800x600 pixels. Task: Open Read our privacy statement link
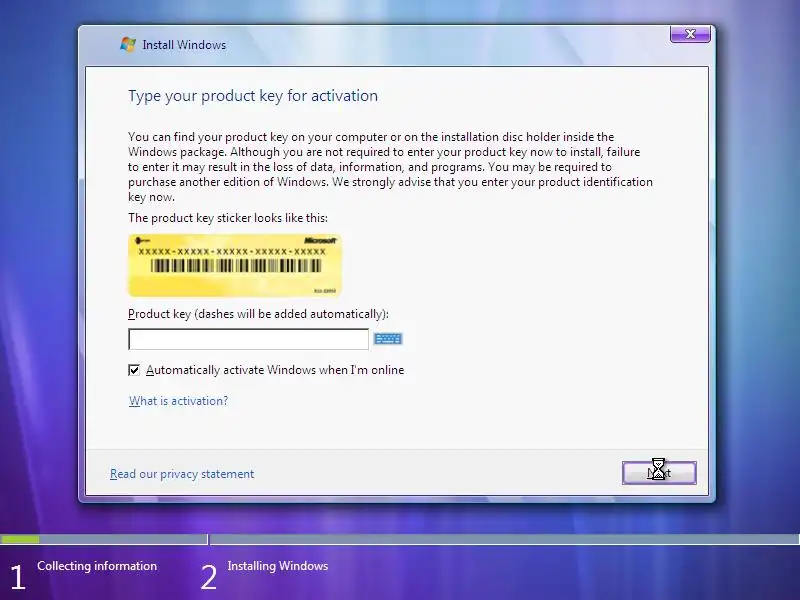pos(182,474)
